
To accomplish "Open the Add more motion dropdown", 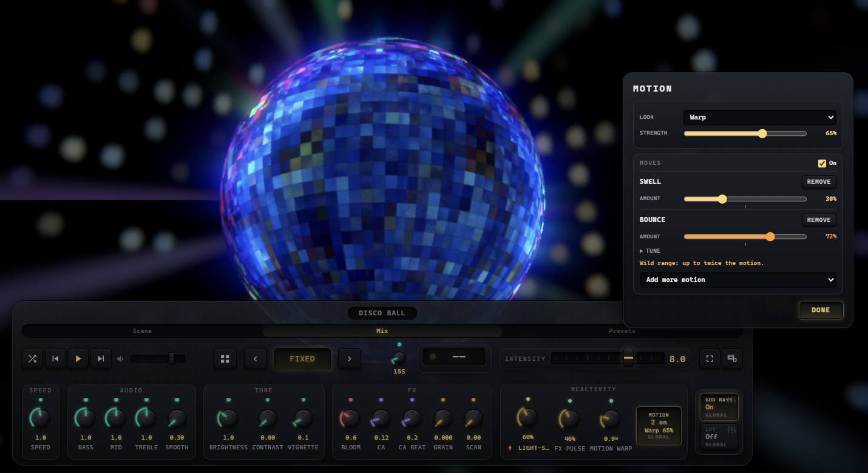I will tap(737, 280).
